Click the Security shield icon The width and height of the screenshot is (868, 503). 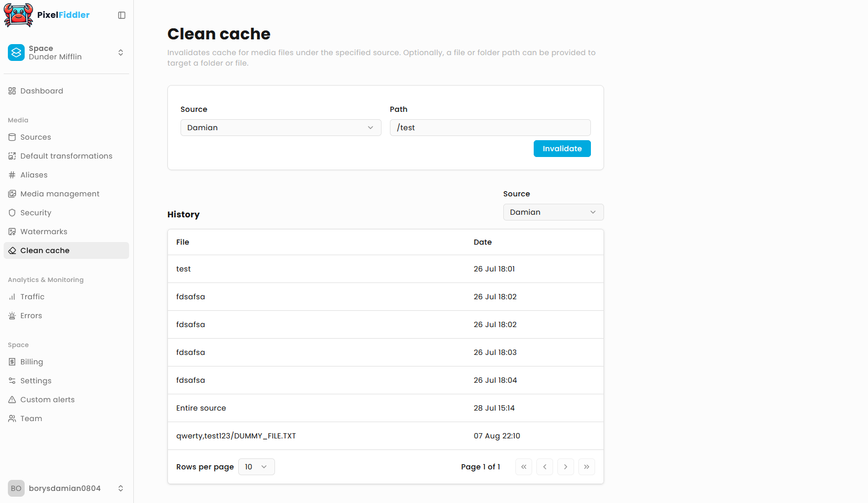tap(12, 213)
